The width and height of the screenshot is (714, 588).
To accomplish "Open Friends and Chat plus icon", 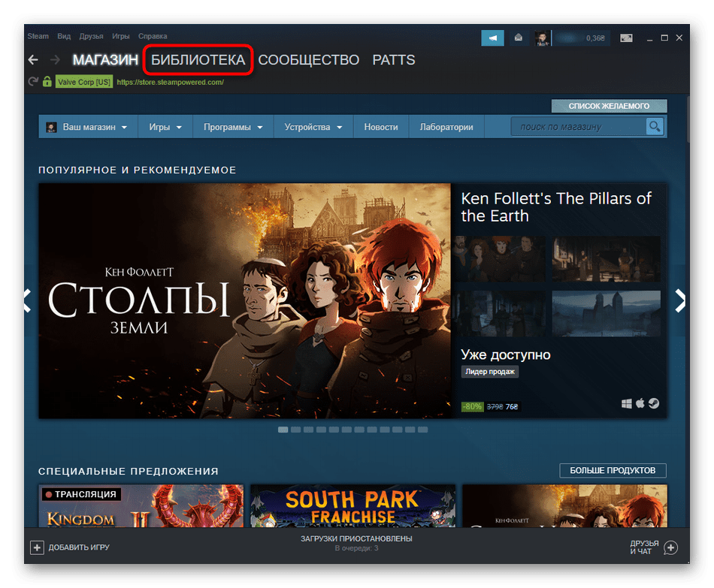I will pyautogui.click(x=671, y=547).
